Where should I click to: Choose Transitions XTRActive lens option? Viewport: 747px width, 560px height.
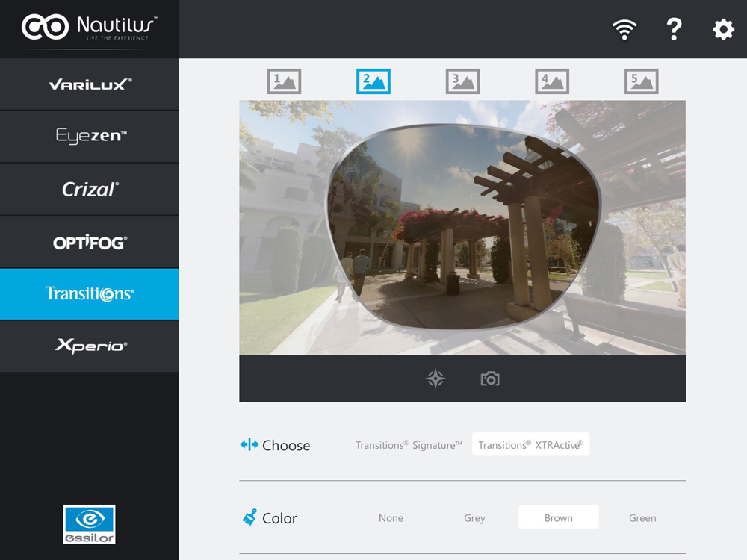pyautogui.click(x=530, y=444)
